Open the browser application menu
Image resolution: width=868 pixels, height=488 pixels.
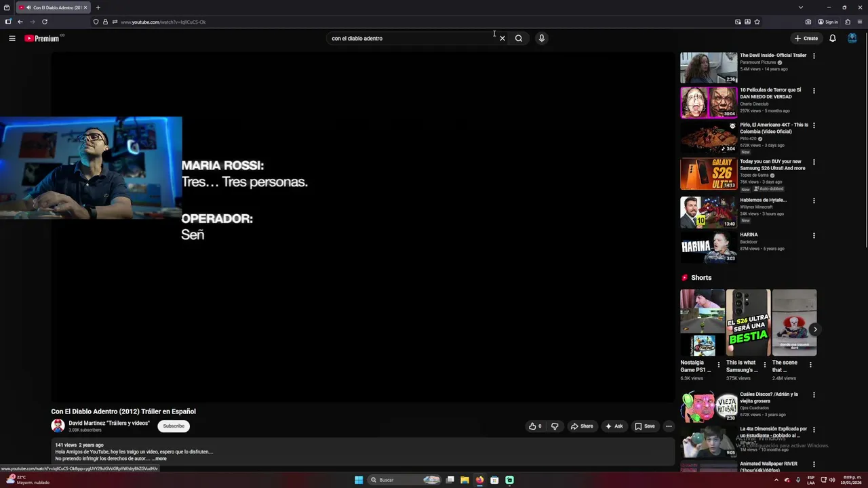[860, 22]
